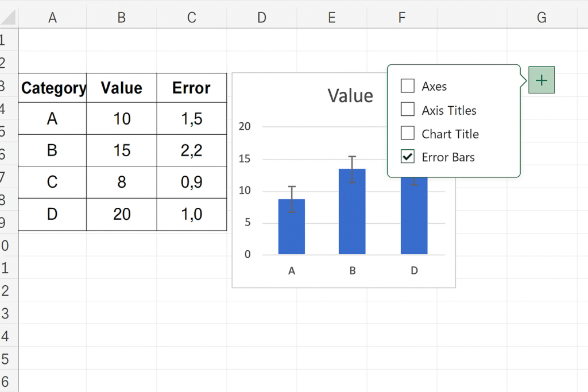Click cell containing category B in table
588x392 pixels.
click(52, 150)
